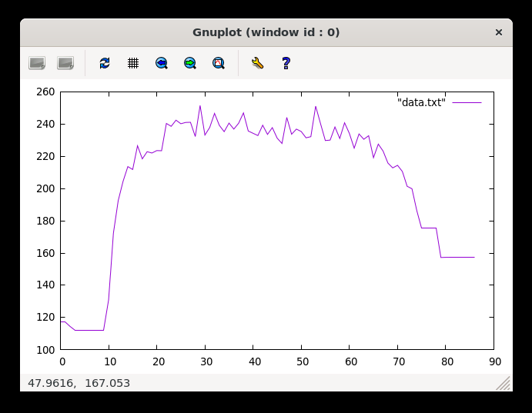The image size is (532, 413).
Task: Click the 90 label on the x-axis
Action: (x=494, y=361)
